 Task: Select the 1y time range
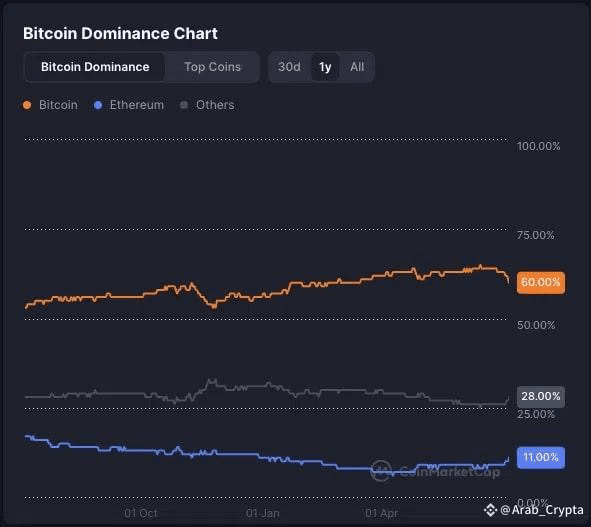click(325, 67)
